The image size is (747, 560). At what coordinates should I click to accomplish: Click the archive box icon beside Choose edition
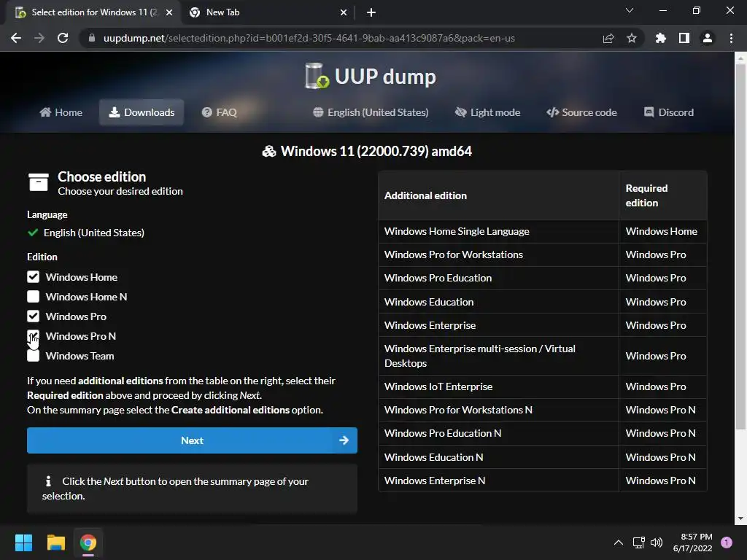point(39,182)
